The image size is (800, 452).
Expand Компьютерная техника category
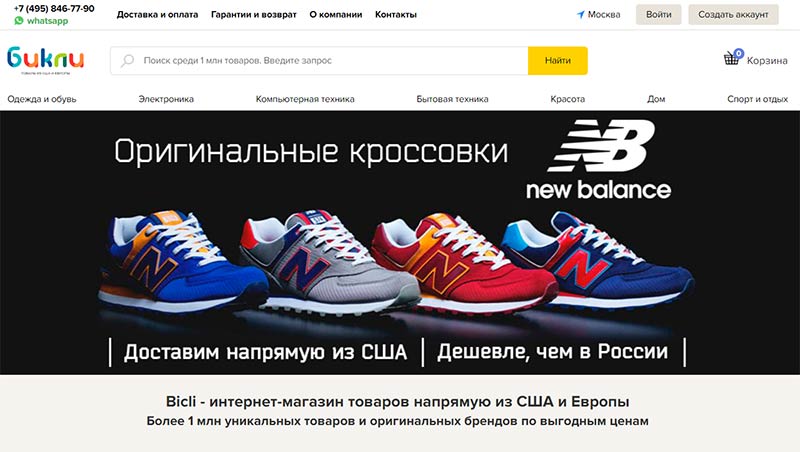coord(305,99)
